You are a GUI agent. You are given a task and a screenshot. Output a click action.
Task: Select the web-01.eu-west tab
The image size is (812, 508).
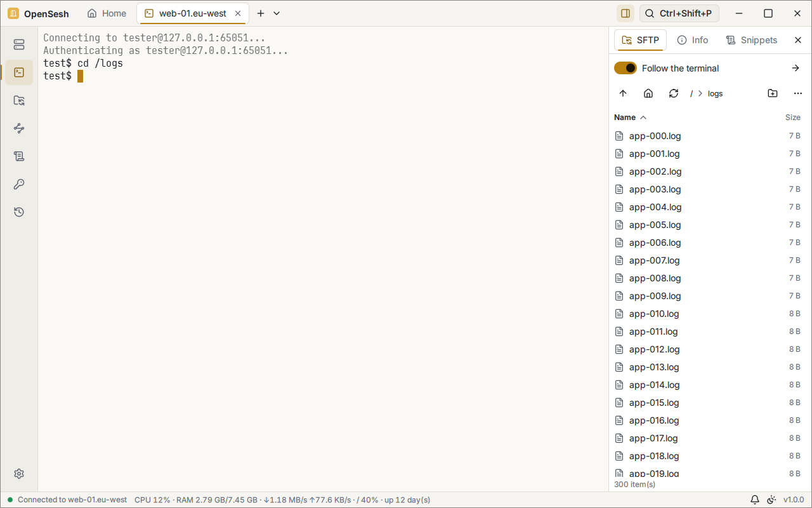193,13
